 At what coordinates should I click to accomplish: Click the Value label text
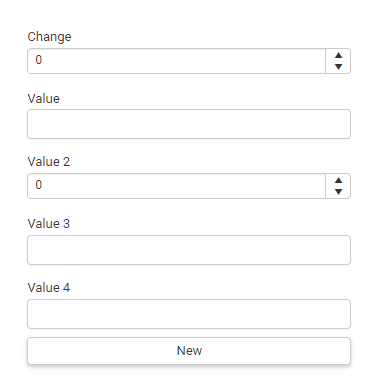(44, 99)
